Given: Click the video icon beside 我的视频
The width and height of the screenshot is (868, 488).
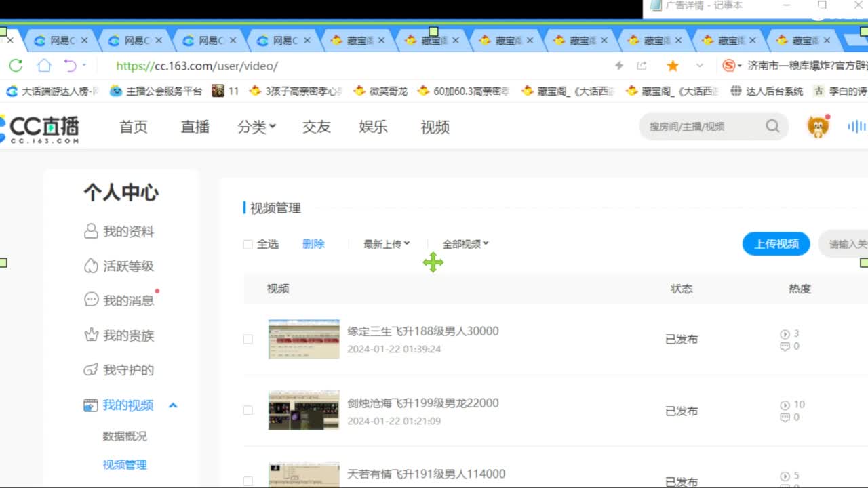Looking at the screenshot, I should [x=91, y=405].
